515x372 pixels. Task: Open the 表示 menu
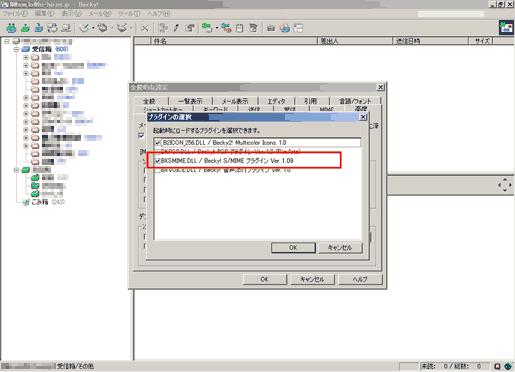(x=71, y=14)
